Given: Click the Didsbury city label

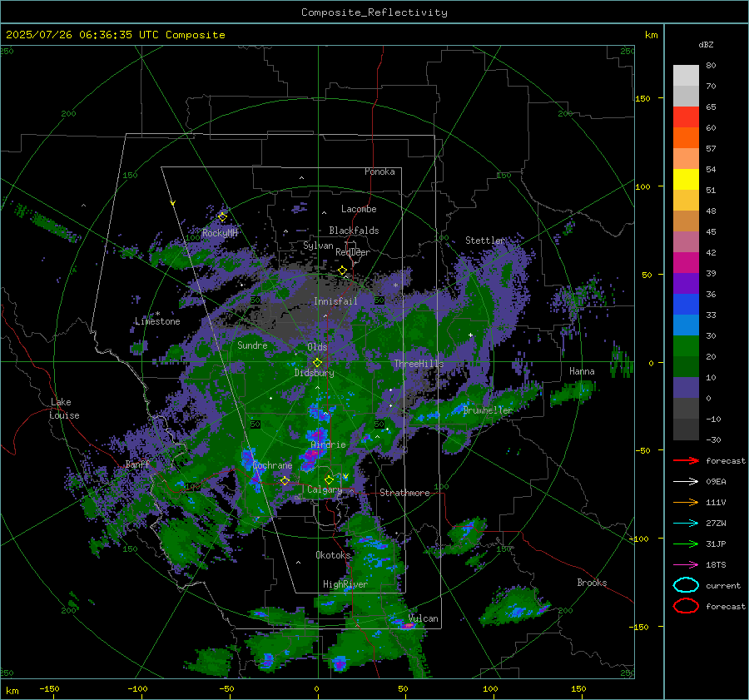Looking at the screenshot, I should (x=314, y=373).
